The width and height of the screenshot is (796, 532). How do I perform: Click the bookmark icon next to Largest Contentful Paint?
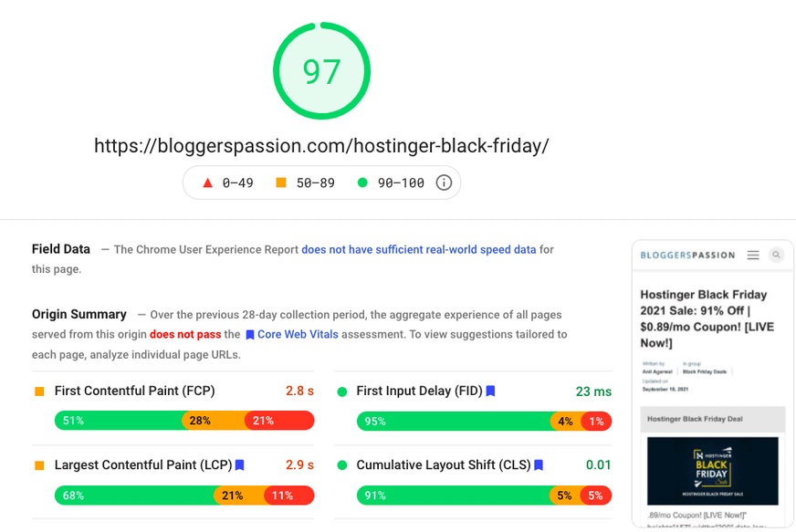tap(240, 465)
